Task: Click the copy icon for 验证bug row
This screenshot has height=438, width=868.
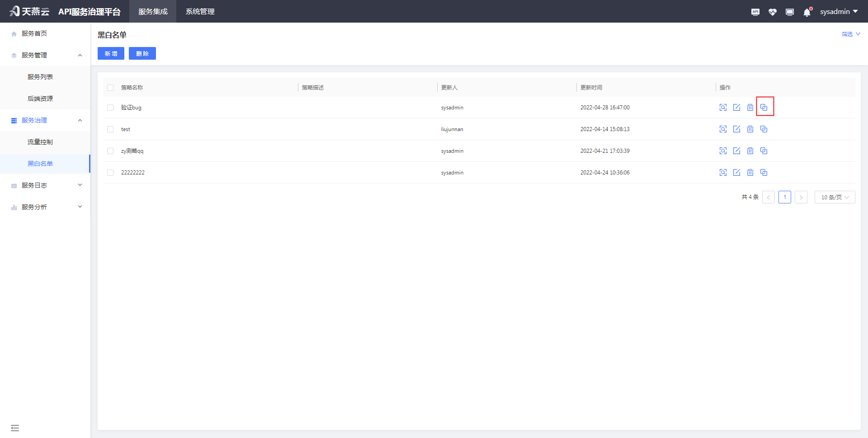Action: click(x=764, y=108)
